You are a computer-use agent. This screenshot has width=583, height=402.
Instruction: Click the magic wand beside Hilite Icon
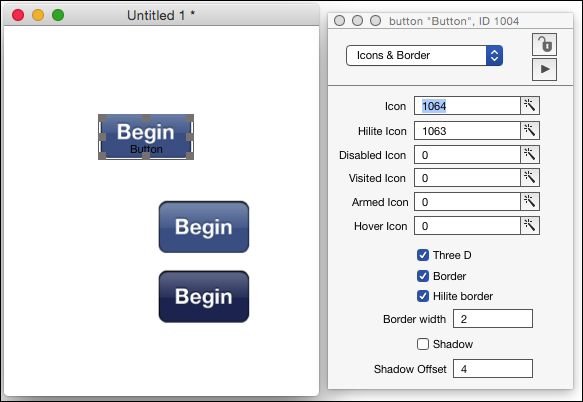pyautogui.click(x=529, y=131)
